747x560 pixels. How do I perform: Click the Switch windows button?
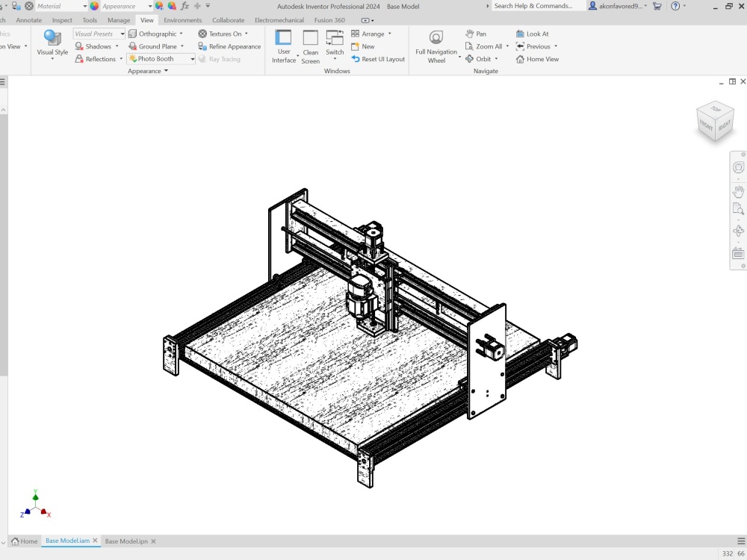click(335, 42)
